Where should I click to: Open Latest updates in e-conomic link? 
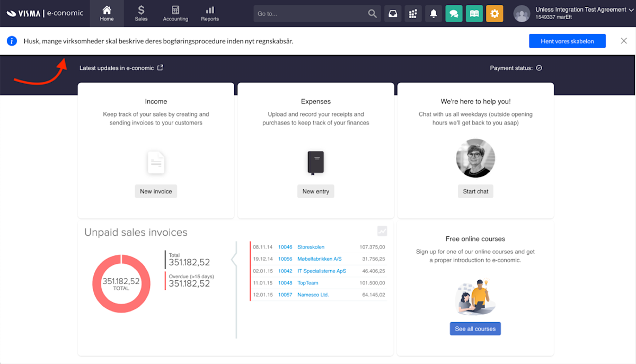(x=117, y=68)
